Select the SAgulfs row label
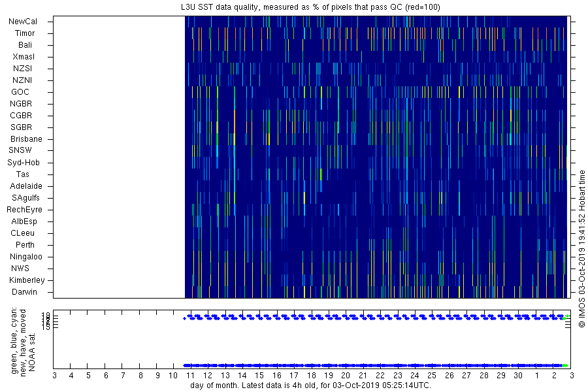Image resolution: width=588 pixels, height=392 pixels. [25, 198]
